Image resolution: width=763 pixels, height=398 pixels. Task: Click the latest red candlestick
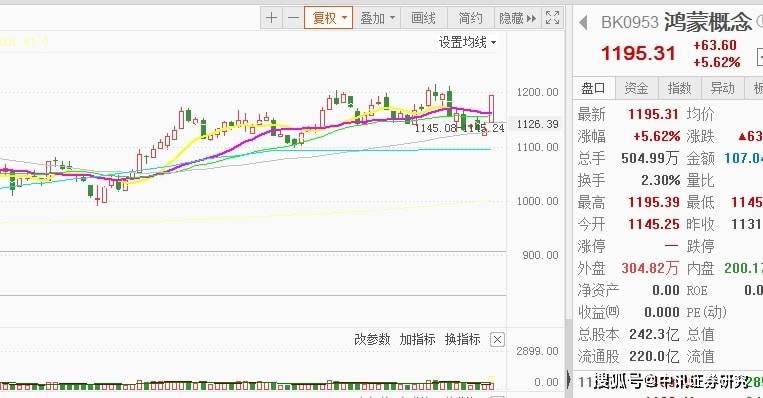(491, 109)
